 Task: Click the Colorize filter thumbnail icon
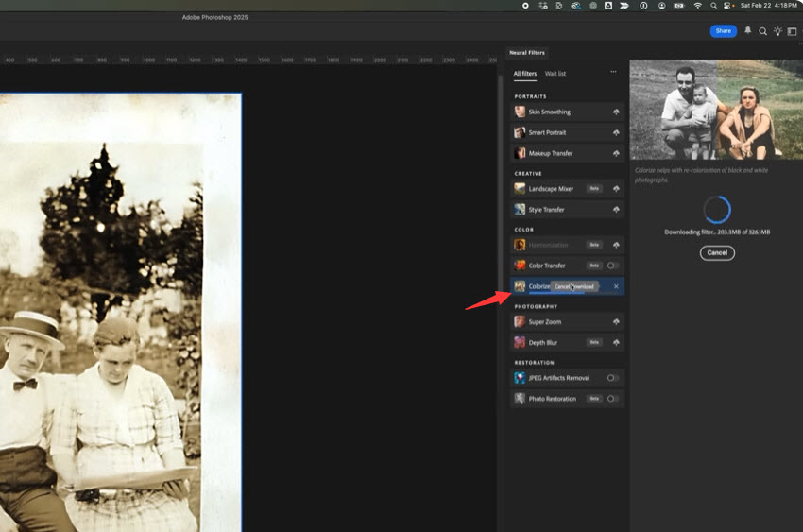[x=520, y=286]
